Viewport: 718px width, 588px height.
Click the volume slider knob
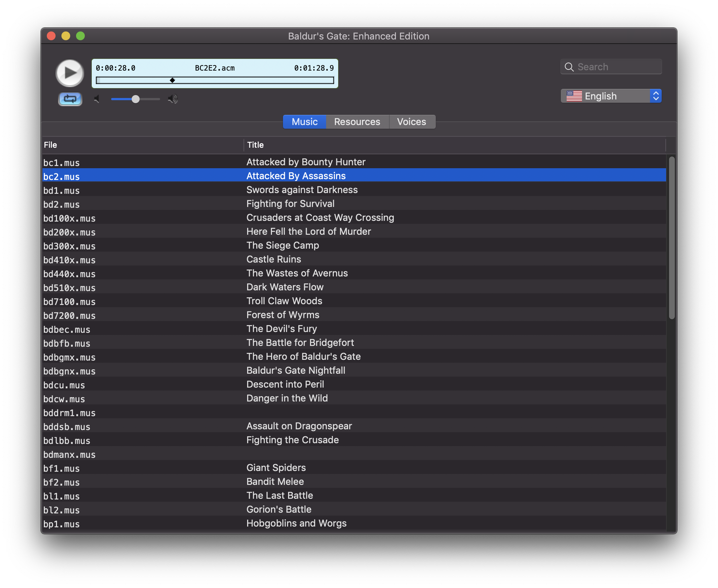click(x=136, y=99)
